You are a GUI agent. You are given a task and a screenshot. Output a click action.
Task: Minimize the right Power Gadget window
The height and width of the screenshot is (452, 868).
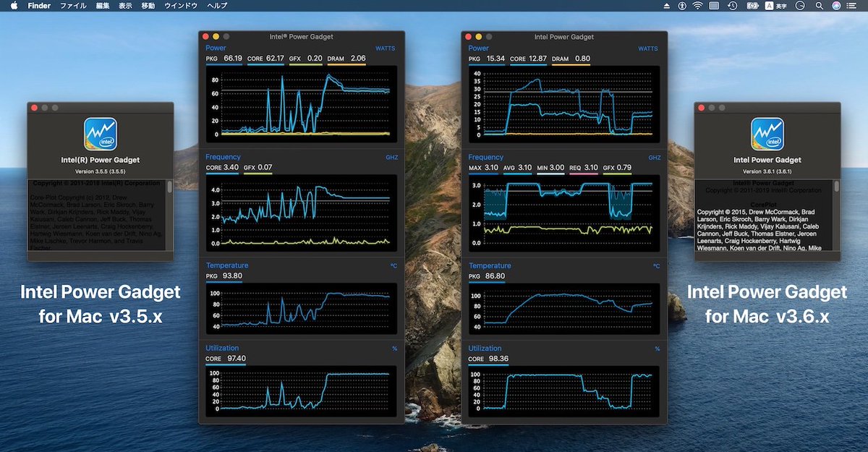pos(479,36)
